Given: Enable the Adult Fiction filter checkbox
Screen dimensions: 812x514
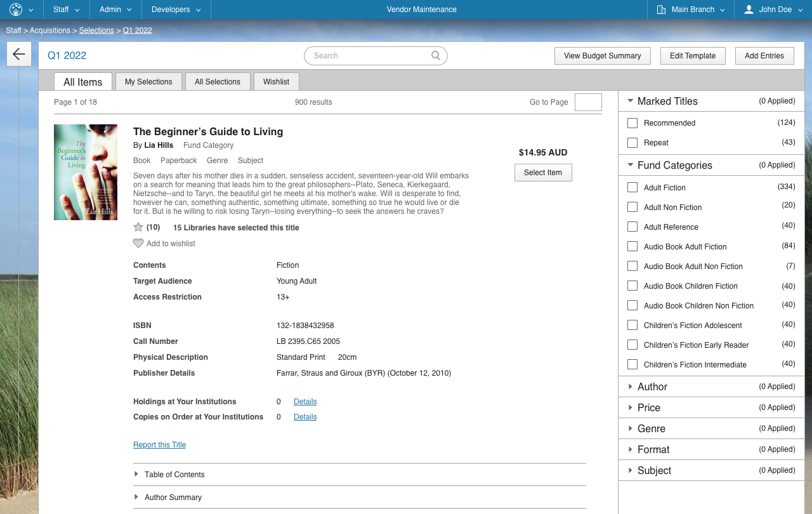Looking at the screenshot, I should click(632, 188).
